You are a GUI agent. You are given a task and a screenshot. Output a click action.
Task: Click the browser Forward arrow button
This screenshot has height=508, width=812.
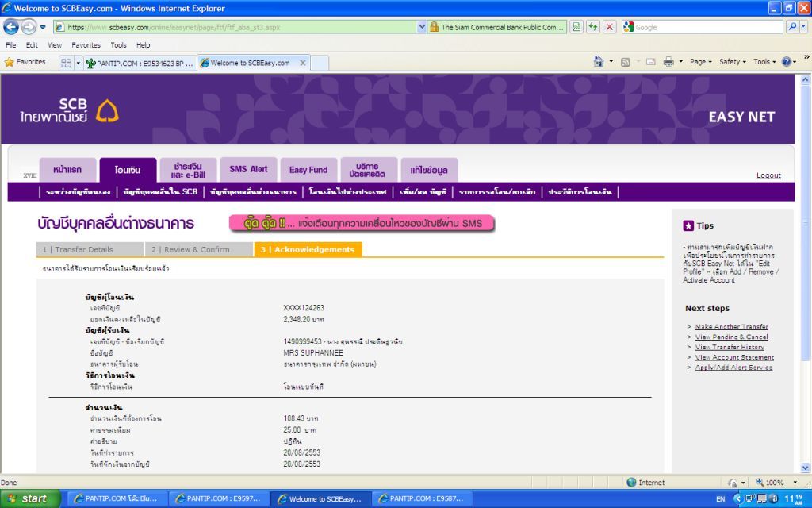(x=29, y=26)
